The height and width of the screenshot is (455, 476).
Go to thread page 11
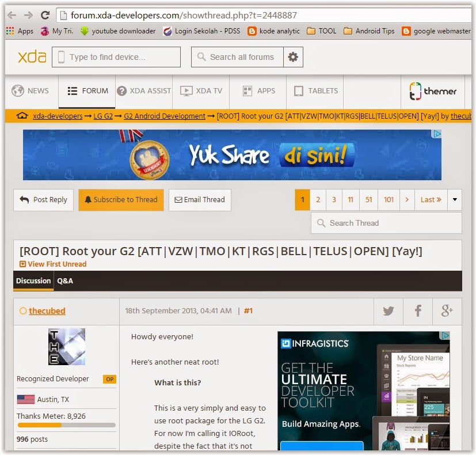[x=351, y=200]
